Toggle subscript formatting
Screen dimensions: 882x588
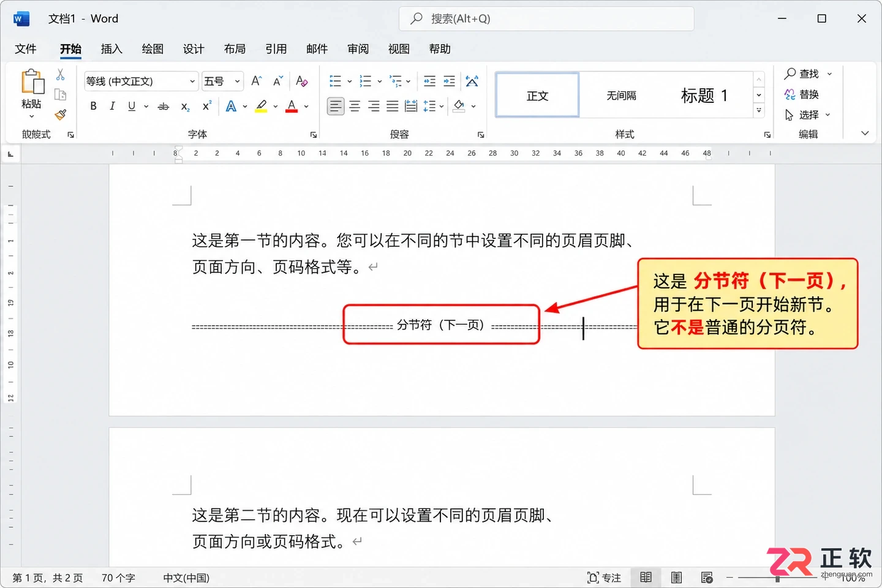[185, 106]
